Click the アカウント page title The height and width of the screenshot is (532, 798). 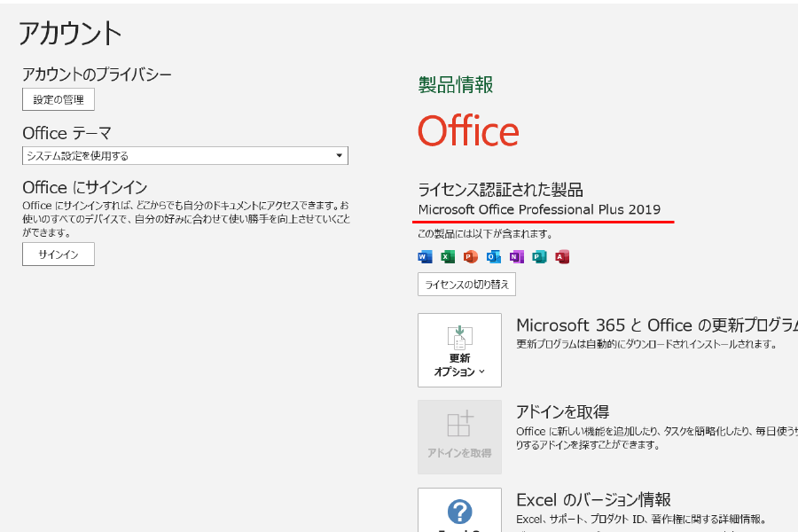(x=70, y=34)
